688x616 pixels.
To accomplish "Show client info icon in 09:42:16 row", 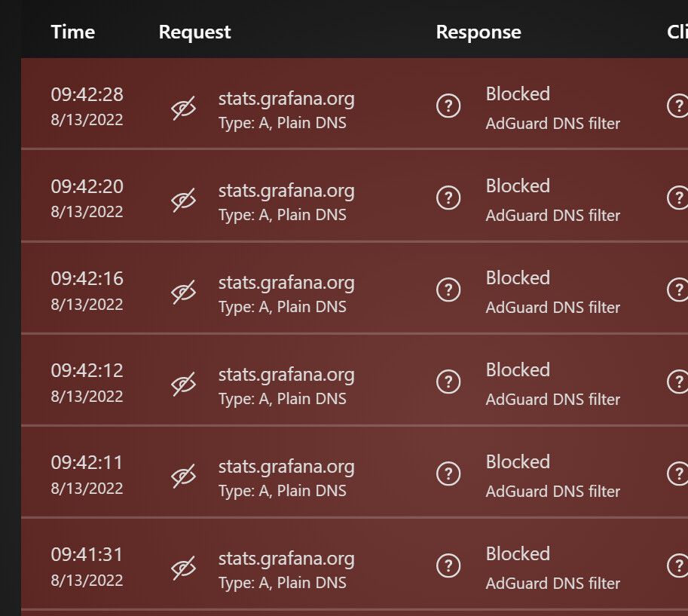I will click(x=678, y=290).
